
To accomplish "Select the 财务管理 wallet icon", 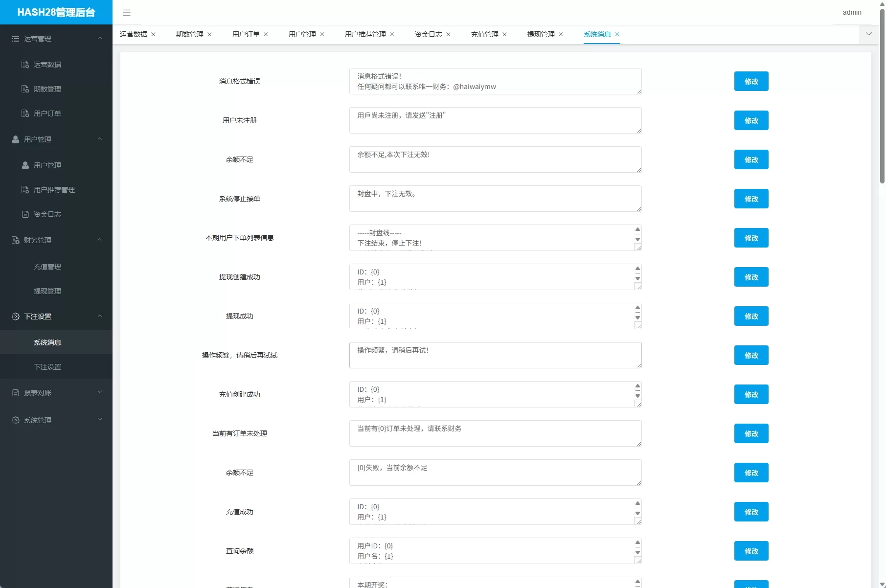I will click(15, 240).
